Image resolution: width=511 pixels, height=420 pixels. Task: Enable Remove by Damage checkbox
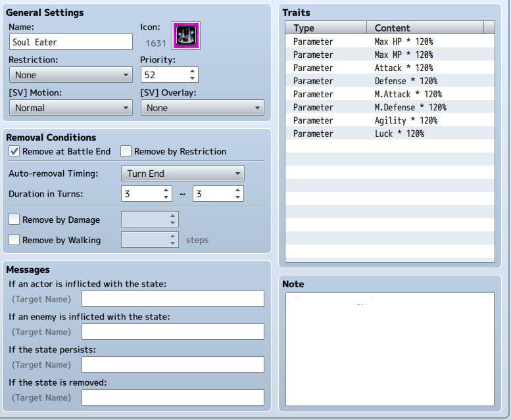click(14, 220)
